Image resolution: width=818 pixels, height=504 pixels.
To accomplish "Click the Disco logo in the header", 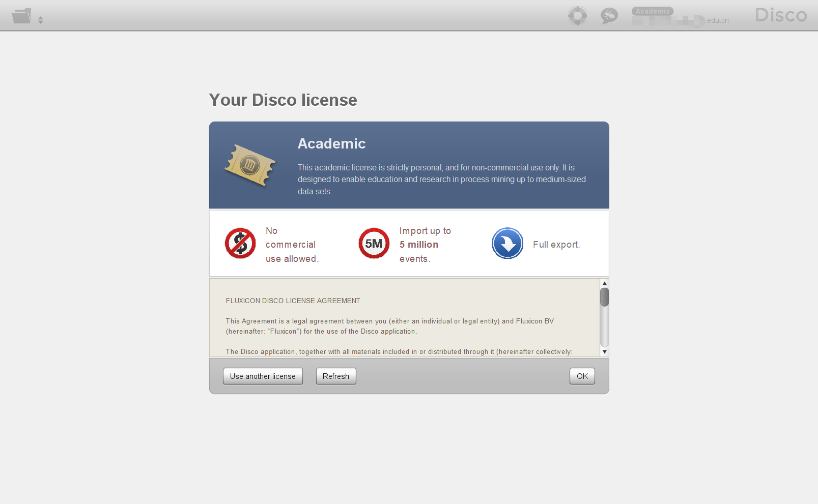I will [x=780, y=15].
